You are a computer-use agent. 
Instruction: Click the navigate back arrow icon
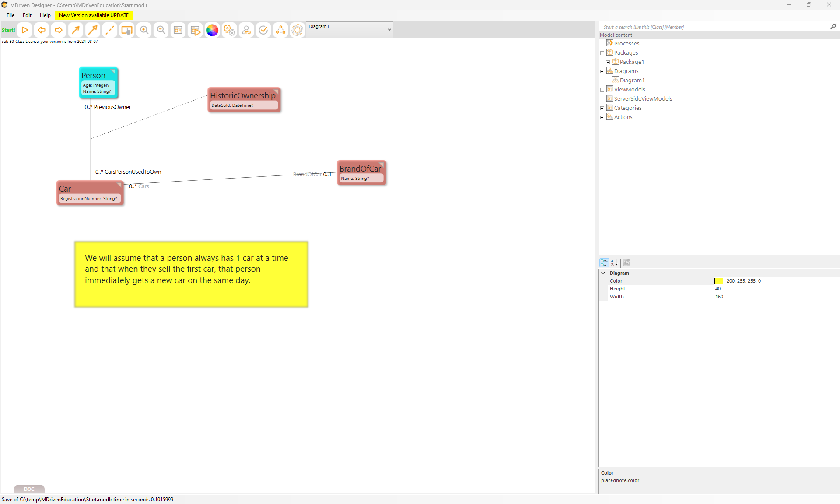point(42,30)
